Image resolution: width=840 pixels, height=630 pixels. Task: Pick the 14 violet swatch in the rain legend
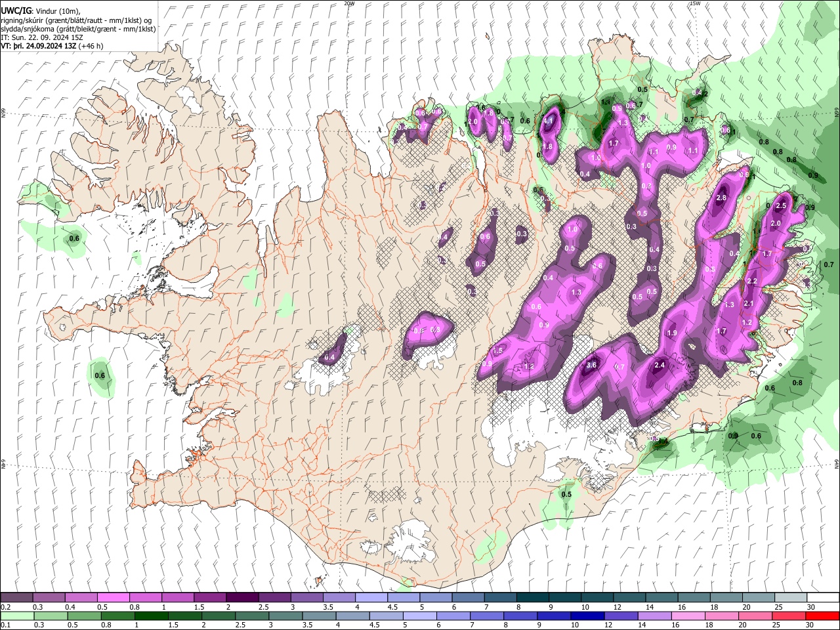coord(654,616)
